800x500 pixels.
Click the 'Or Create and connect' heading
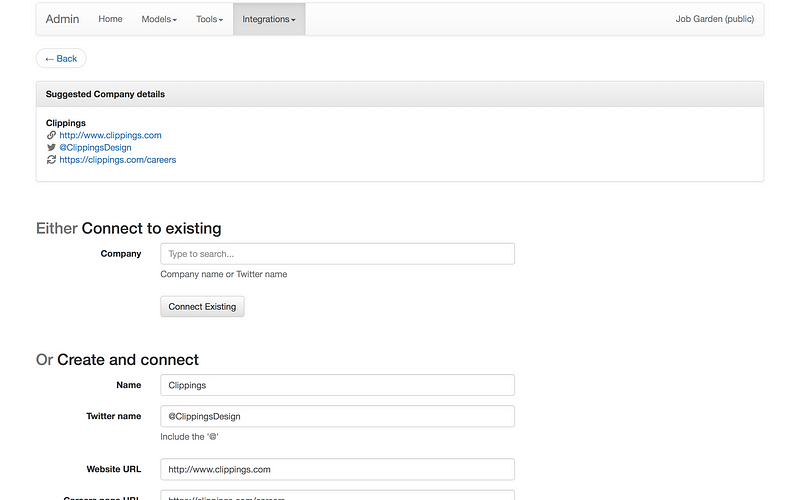click(x=117, y=360)
